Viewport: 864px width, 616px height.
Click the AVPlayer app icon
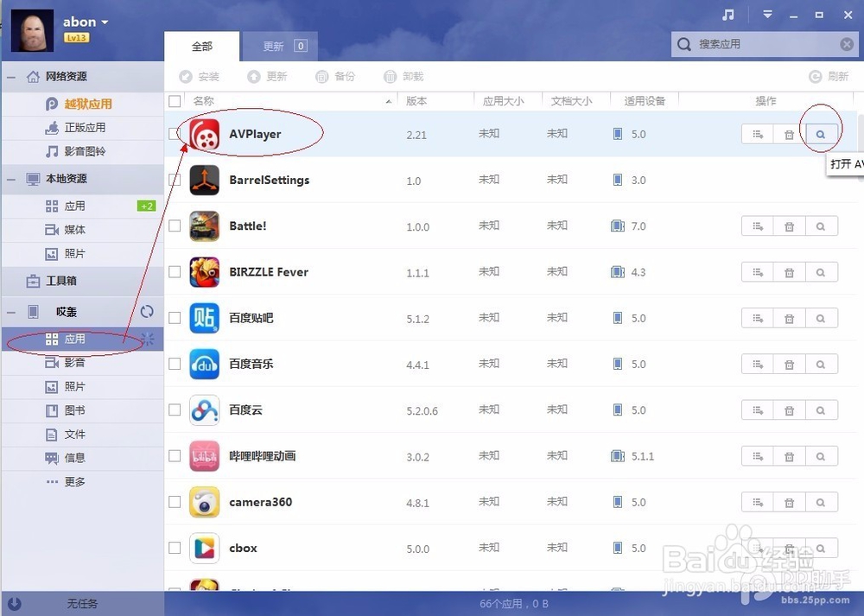click(x=205, y=134)
